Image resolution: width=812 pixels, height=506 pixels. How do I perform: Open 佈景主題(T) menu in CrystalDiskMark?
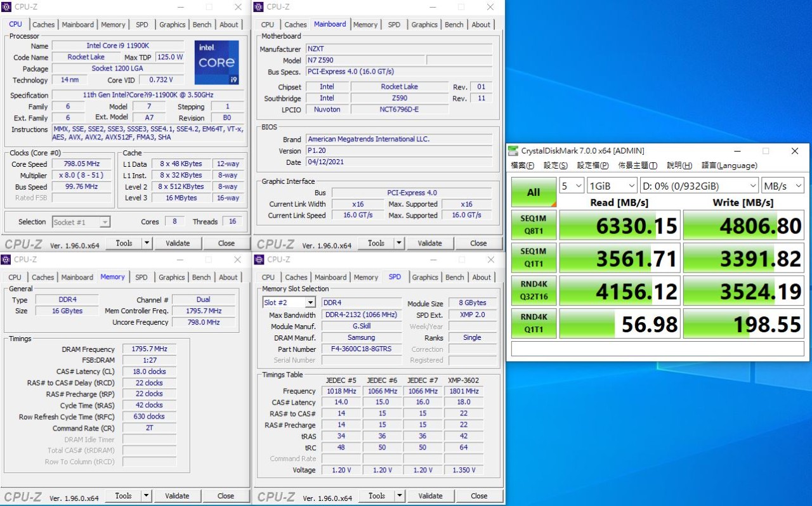(x=638, y=165)
